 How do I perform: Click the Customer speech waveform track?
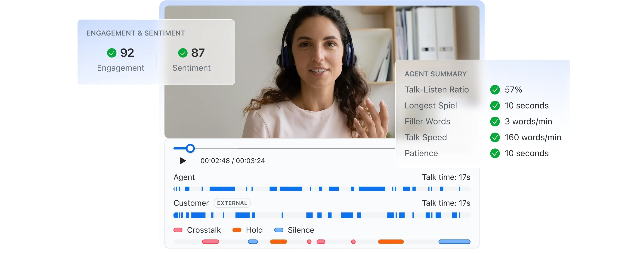[x=322, y=215]
